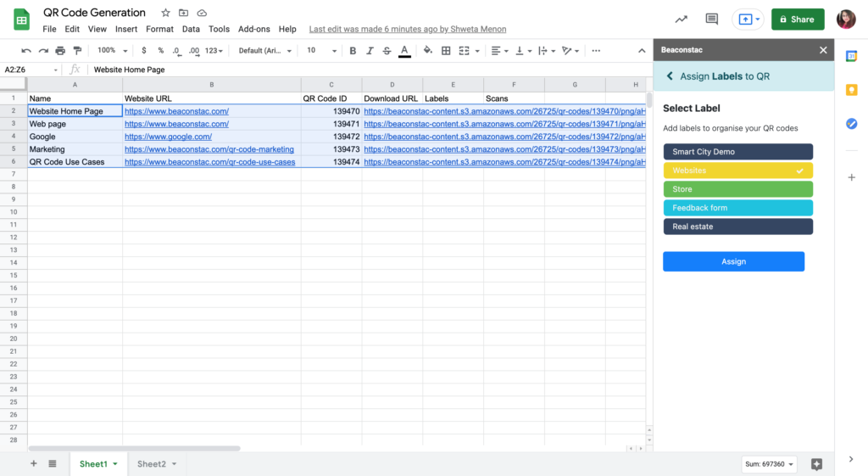Viewport: 868px width, 476px height.
Task: Open the borders tool
Action: [446, 50]
